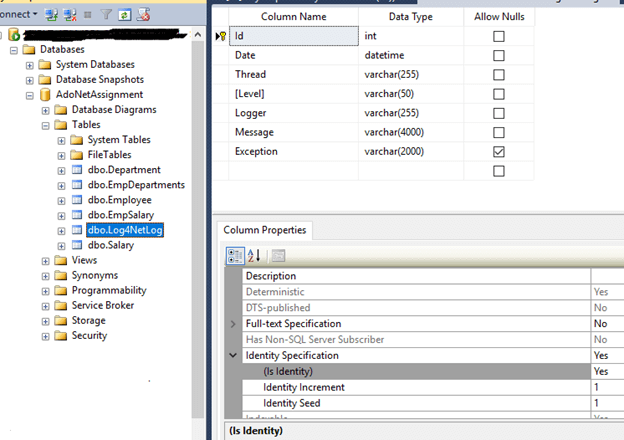Click the dbo.EmpDepartments table icon
The width and height of the screenshot is (624, 440).
click(77, 185)
